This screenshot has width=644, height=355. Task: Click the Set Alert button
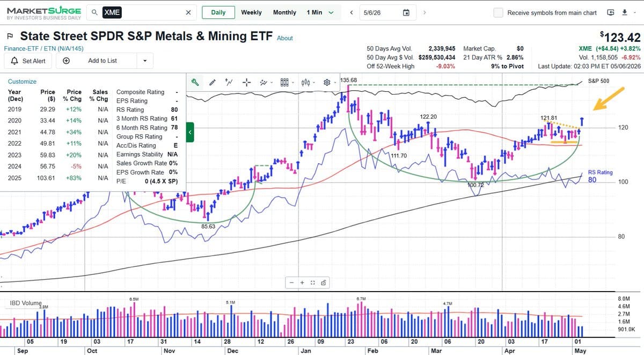(28, 61)
